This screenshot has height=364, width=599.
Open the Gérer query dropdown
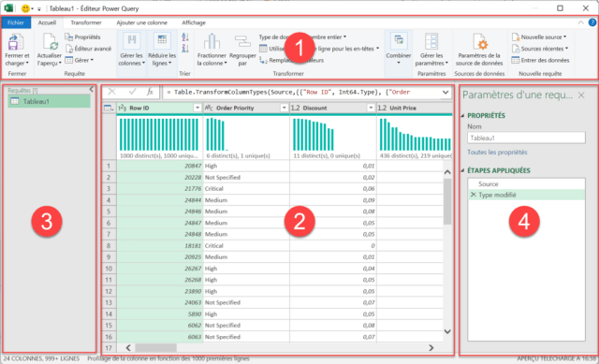pos(79,60)
